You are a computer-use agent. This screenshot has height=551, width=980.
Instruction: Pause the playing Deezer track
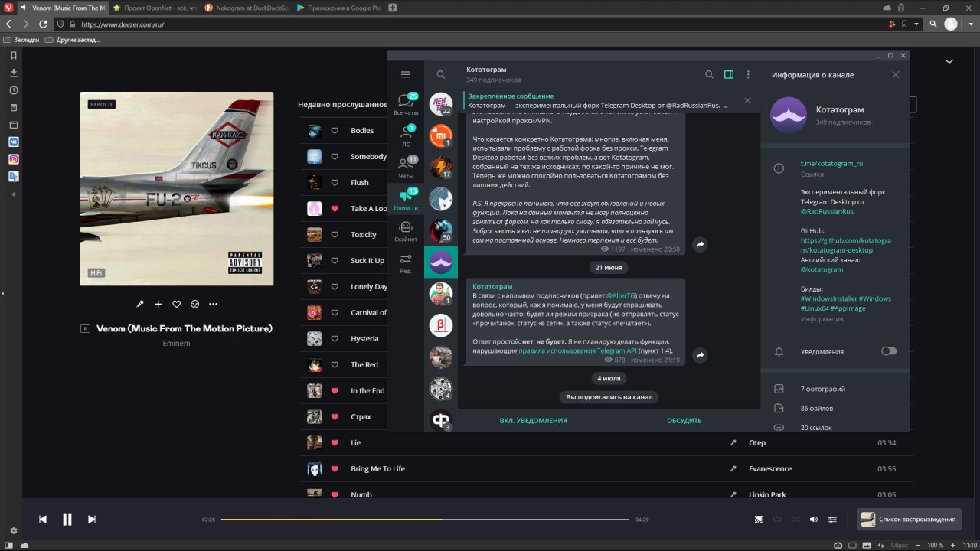coord(67,520)
